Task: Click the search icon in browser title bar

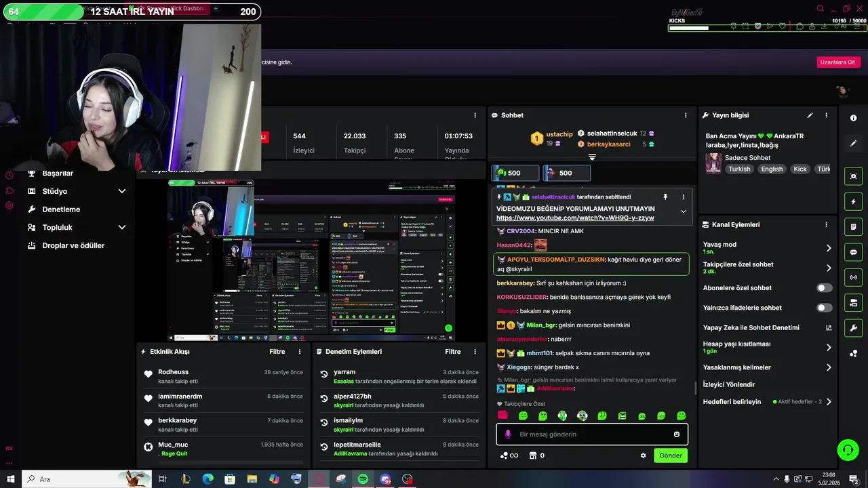Action: click(x=820, y=9)
